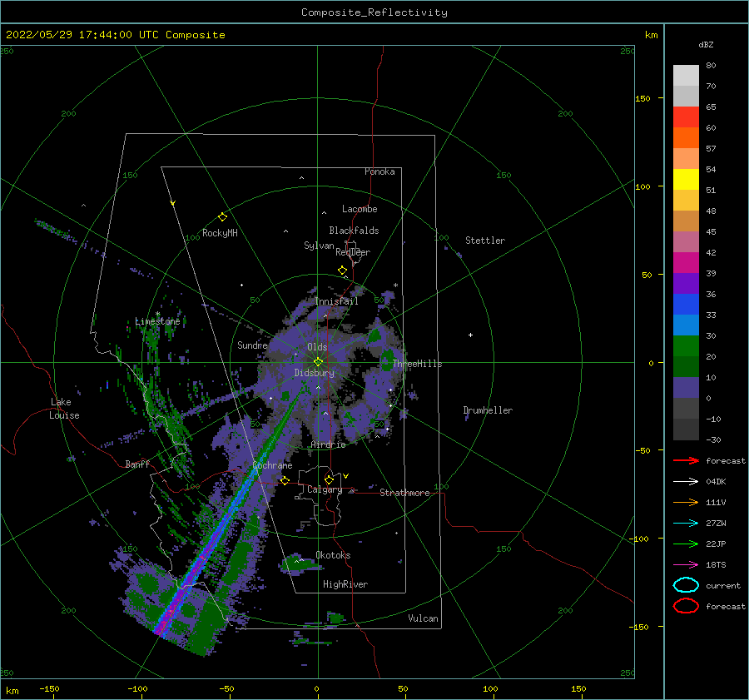Click the green 22JP arrow legend icon
The image size is (749, 700).
click(686, 544)
